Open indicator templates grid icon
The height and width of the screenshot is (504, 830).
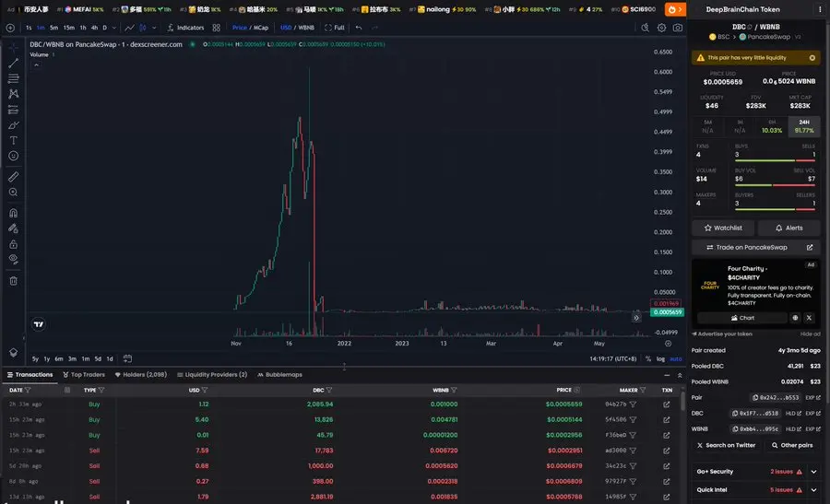[x=216, y=28]
